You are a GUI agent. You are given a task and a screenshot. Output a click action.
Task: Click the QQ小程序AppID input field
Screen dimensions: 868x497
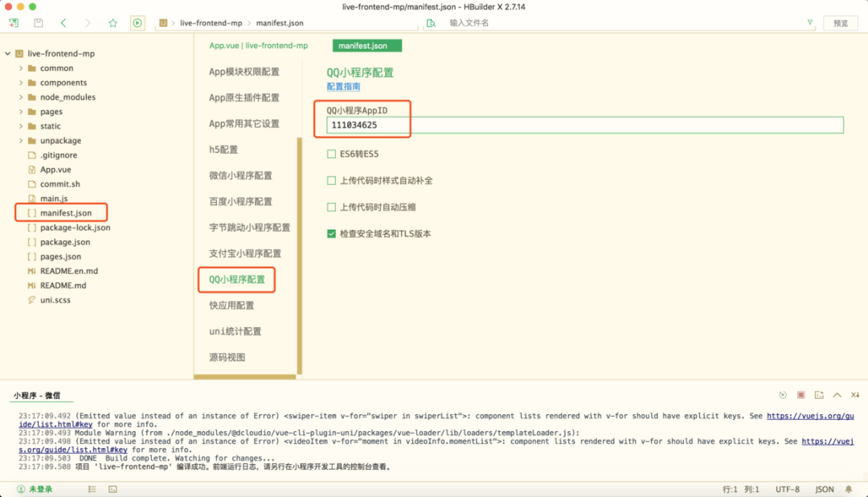[x=585, y=125]
